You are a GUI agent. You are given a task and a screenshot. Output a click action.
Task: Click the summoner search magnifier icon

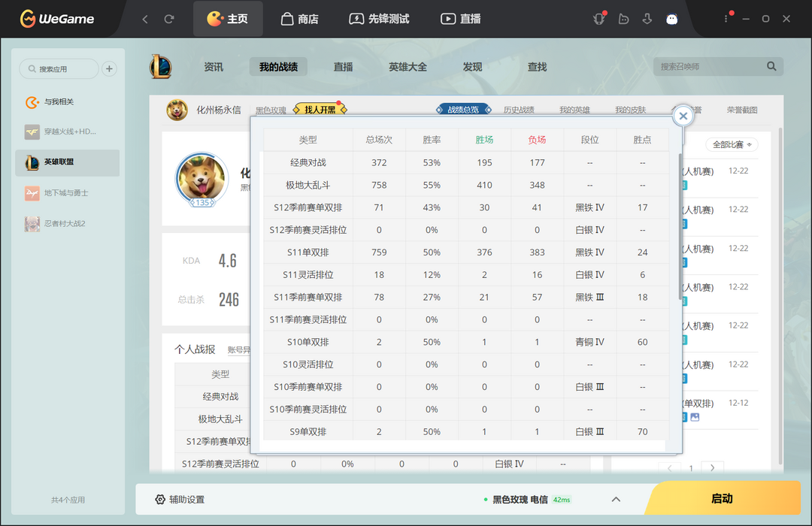(x=771, y=66)
